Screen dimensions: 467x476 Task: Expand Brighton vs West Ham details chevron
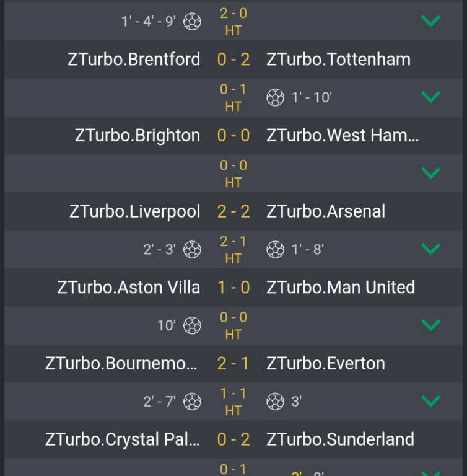(x=430, y=173)
